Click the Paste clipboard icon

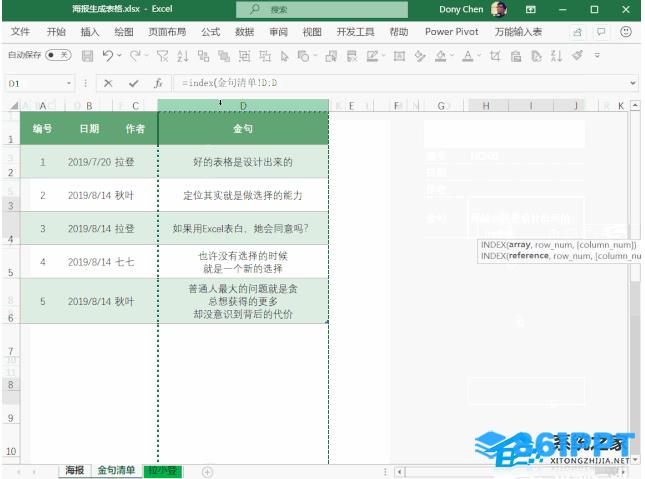(x=516, y=56)
